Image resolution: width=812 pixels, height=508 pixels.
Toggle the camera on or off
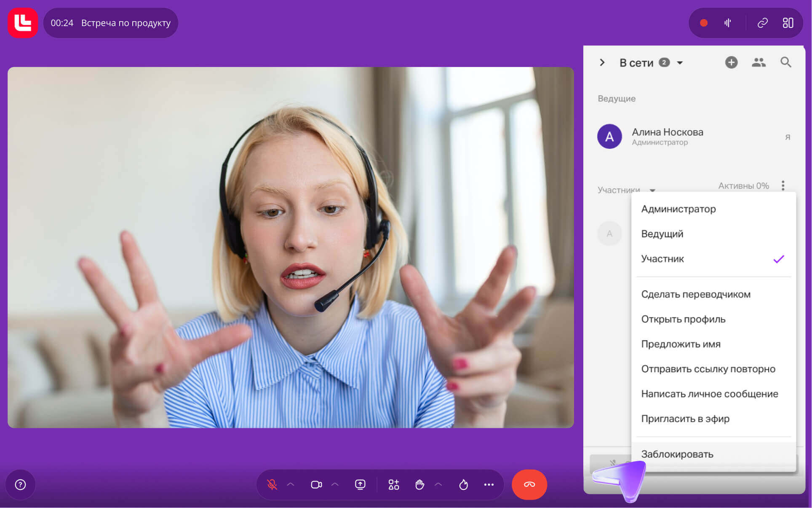pos(316,485)
